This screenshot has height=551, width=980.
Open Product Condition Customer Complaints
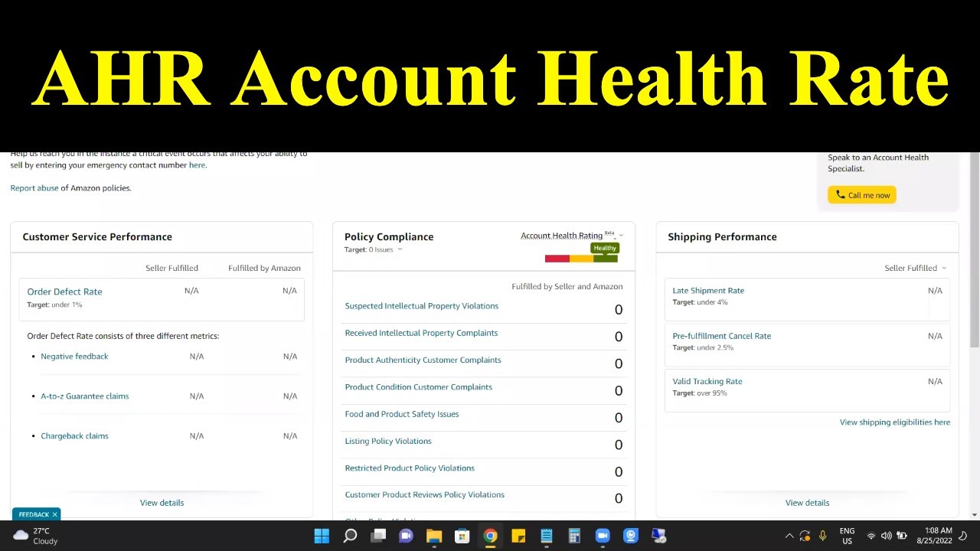tap(418, 387)
